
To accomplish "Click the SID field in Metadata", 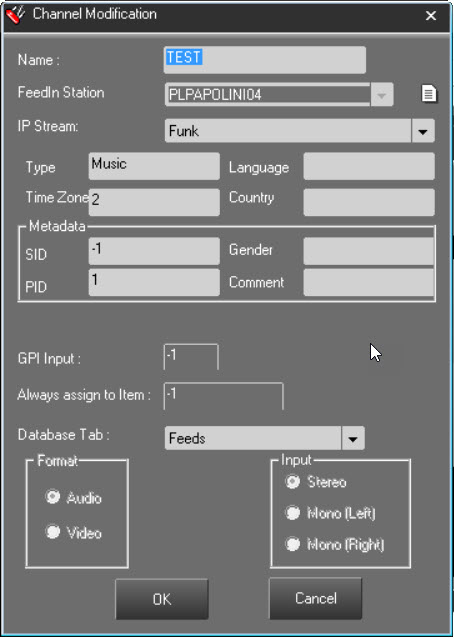I will point(154,251).
